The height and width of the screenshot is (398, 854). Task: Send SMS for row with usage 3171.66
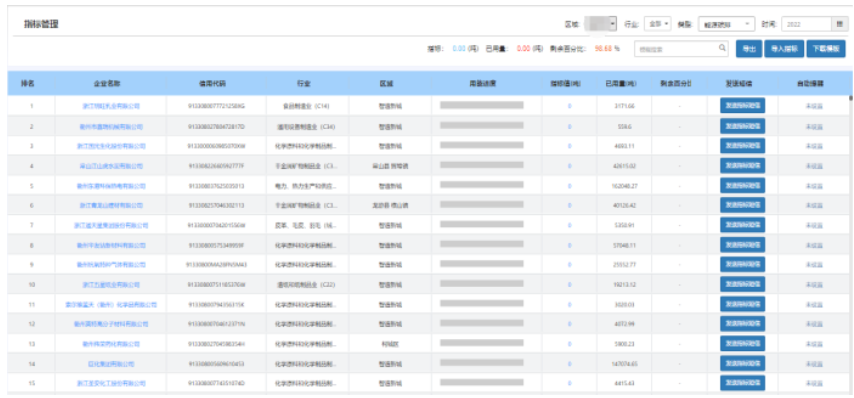[742, 106]
